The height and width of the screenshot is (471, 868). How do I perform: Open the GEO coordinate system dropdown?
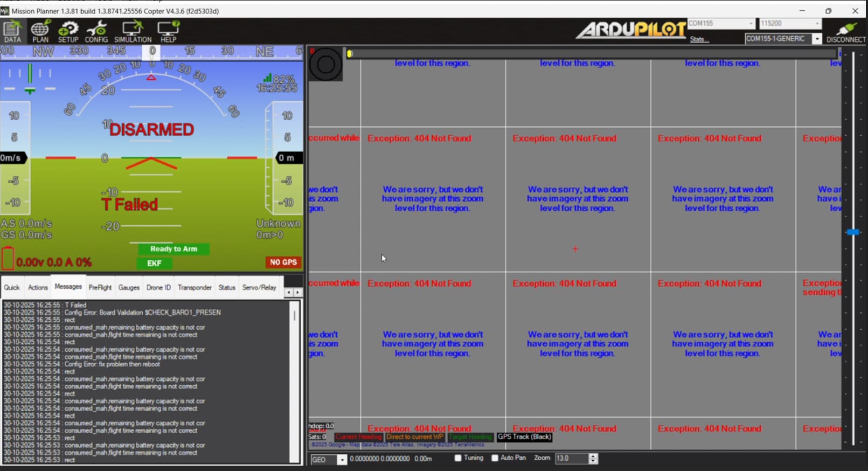click(342, 460)
